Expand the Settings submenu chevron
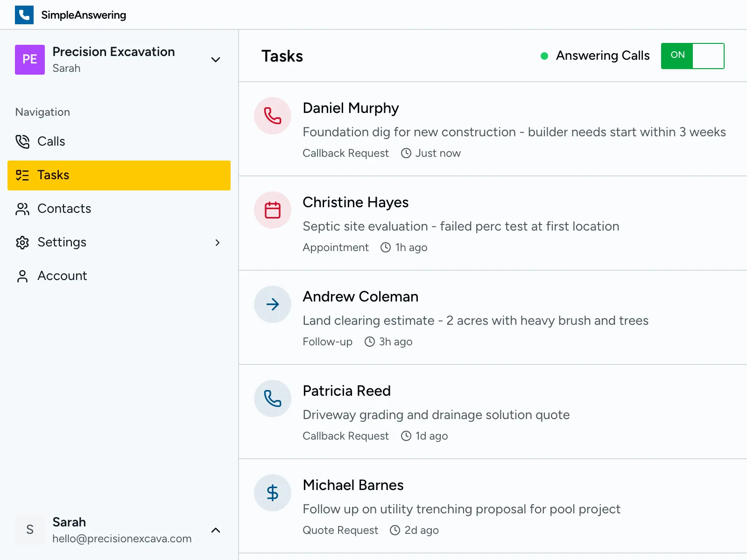 point(217,242)
